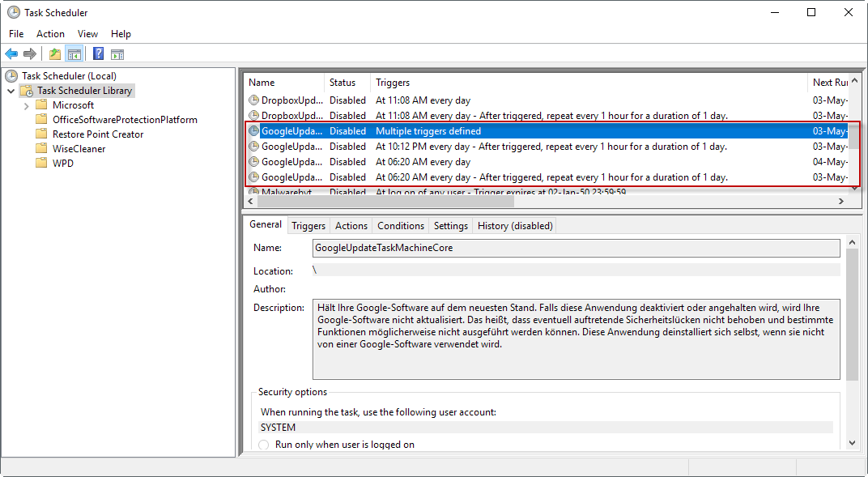Click the clock icon of the 10:12 PM Google task
The width and height of the screenshot is (868, 477).
click(253, 147)
